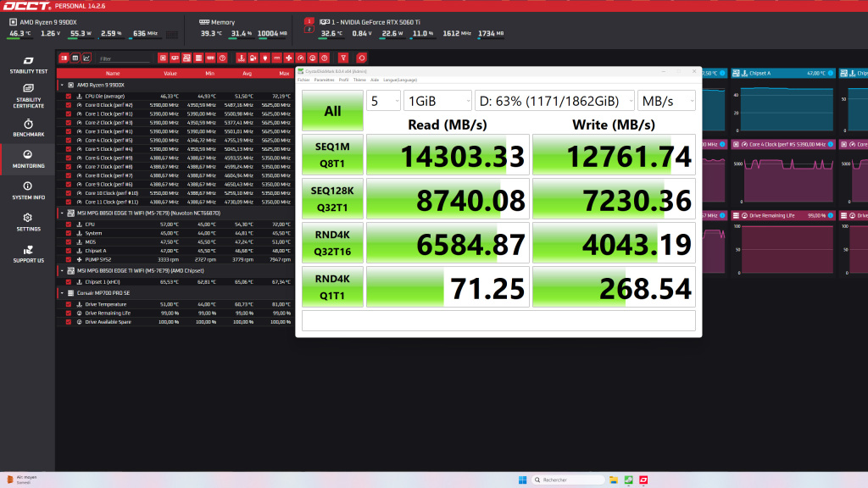Switch to graph-only monitoring view
This screenshot has height=488, width=868.
coord(86,58)
